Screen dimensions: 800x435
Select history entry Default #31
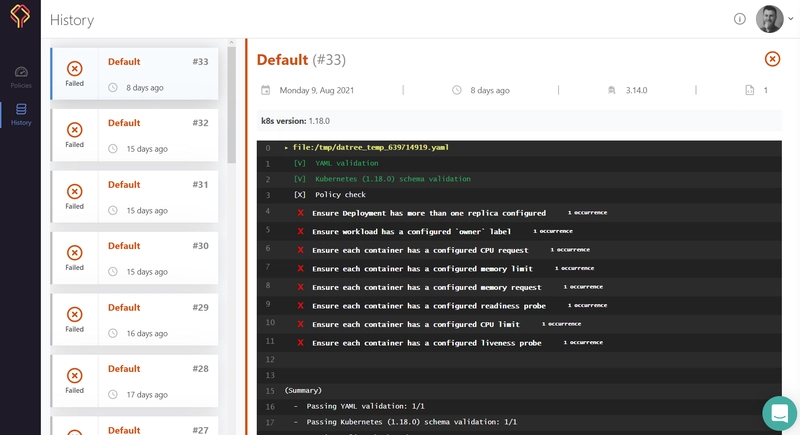pyautogui.click(x=158, y=196)
